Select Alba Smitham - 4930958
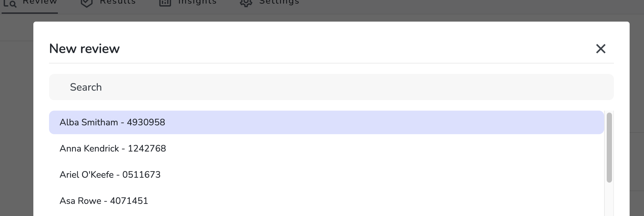Image resolution: width=644 pixels, height=216 pixels. [x=326, y=122]
